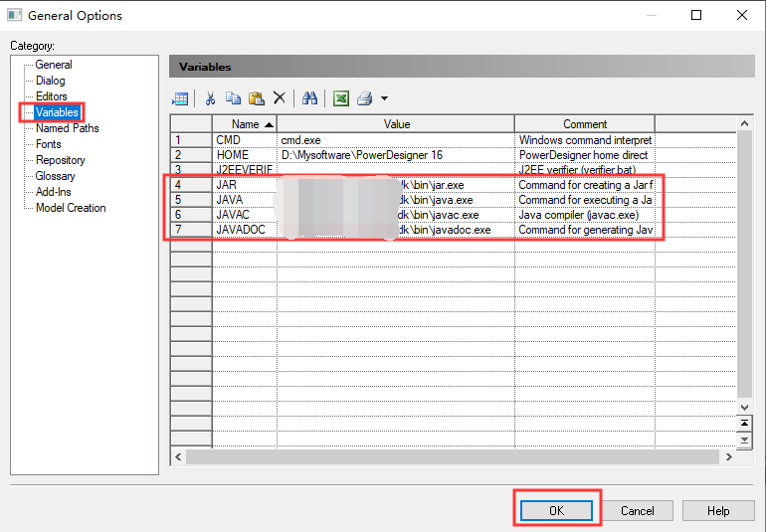
Task: Select row number 1 header
Action: coord(191,140)
